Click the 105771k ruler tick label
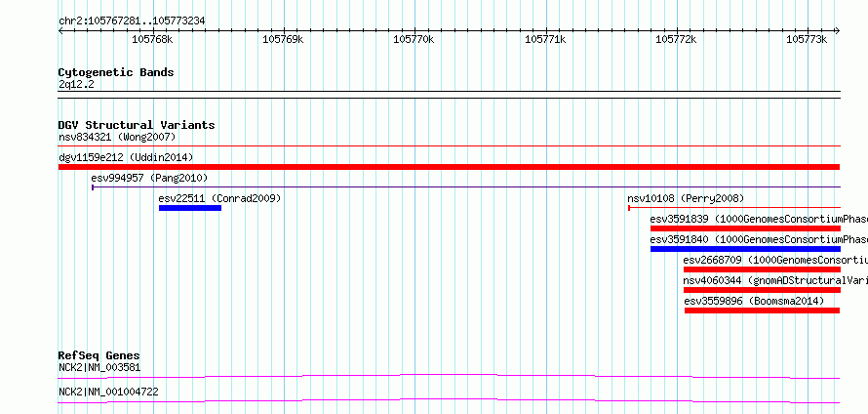The image size is (868, 414). pyautogui.click(x=545, y=39)
